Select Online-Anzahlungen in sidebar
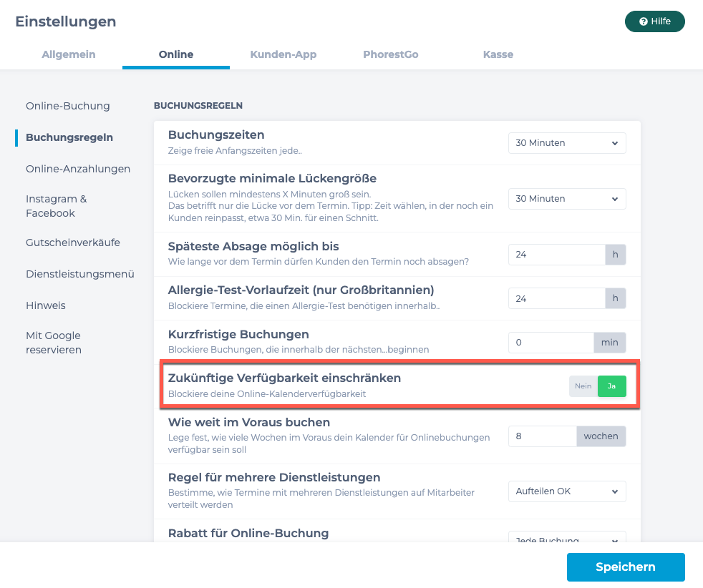This screenshot has width=703, height=588. [78, 169]
